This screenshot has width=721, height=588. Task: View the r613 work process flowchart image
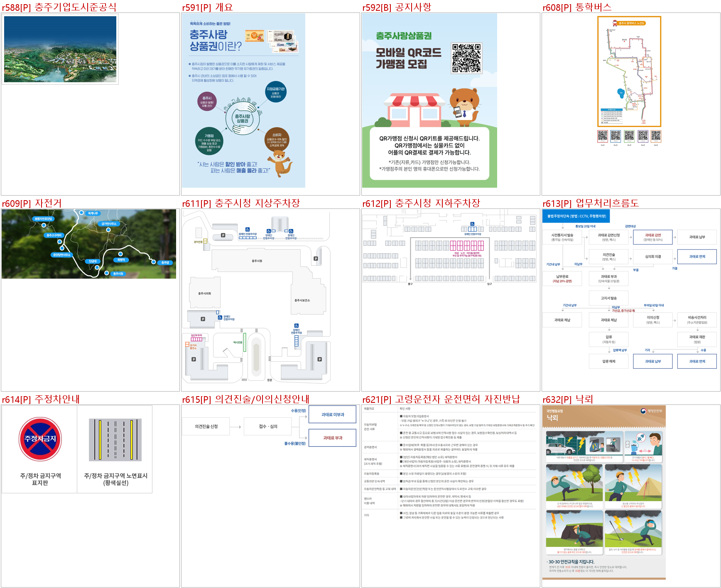(x=630, y=289)
